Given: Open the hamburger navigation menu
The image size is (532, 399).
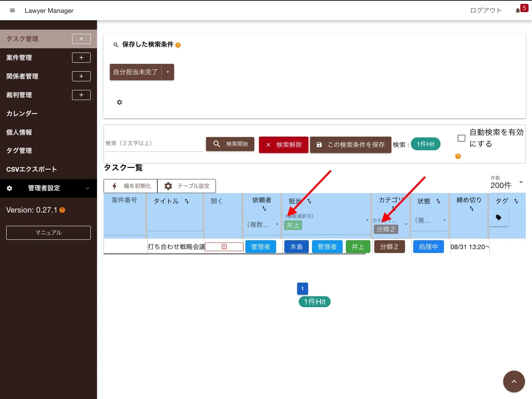Looking at the screenshot, I should pos(12,11).
